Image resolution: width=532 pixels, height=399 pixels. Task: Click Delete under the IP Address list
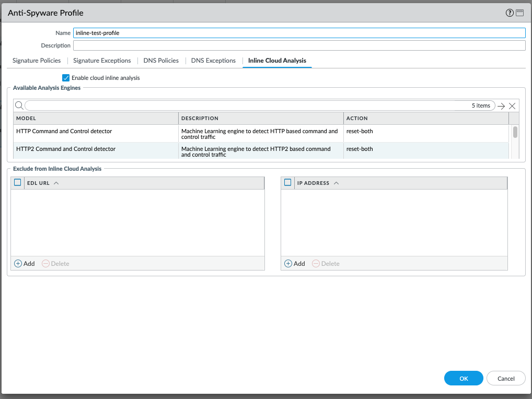[x=326, y=264]
